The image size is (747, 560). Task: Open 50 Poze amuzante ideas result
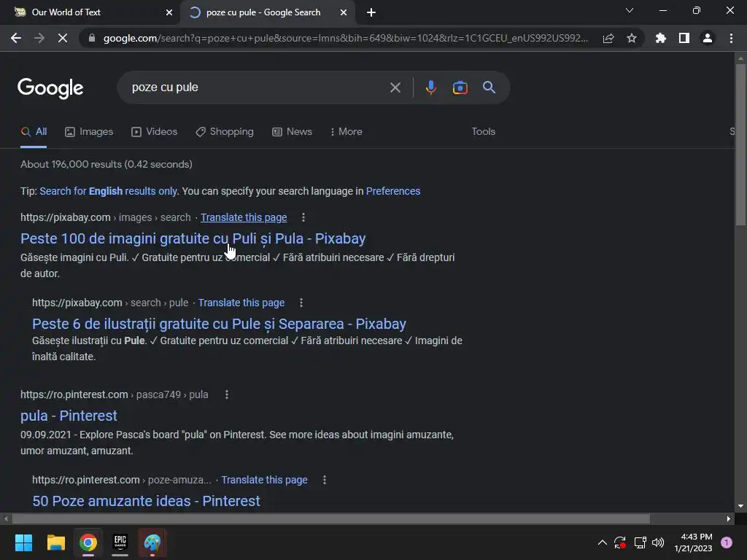(146, 501)
